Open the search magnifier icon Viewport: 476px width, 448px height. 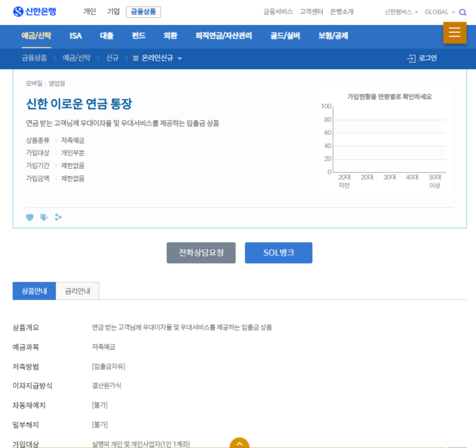[x=463, y=12]
